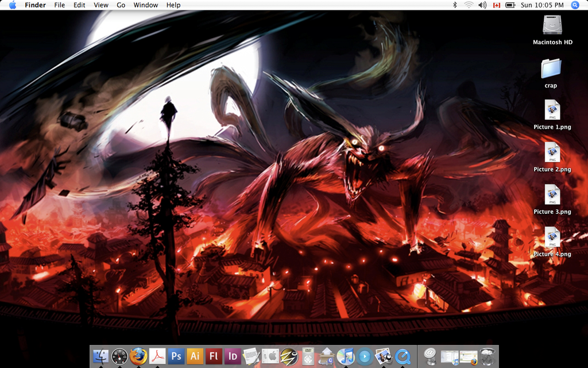588x368 pixels.
Task: Open the Dashboard gauge icon
Action: tap(119, 356)
